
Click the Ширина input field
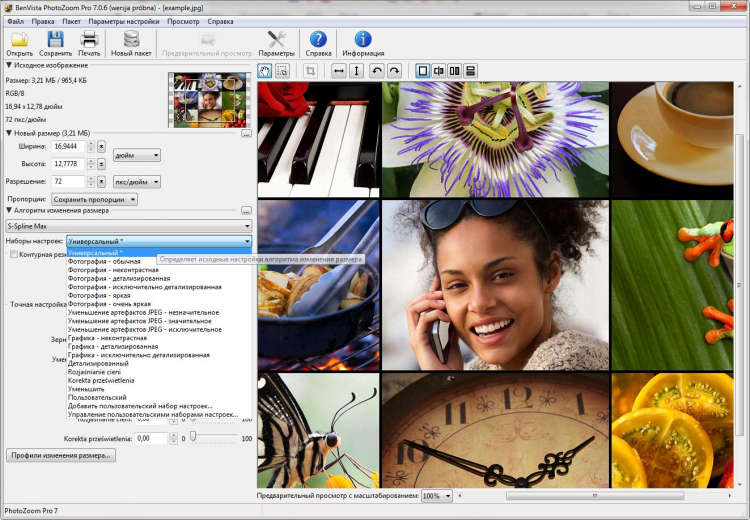[68, 146]
